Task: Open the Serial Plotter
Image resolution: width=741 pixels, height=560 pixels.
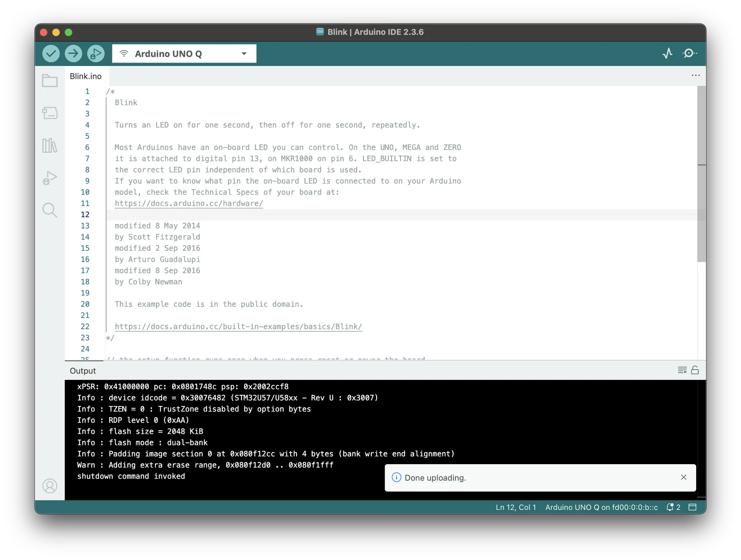Action: (668, 54)
